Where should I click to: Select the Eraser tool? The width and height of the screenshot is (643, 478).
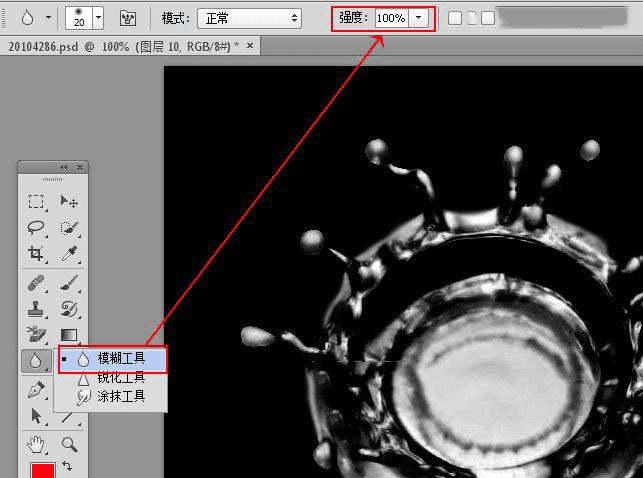36,334
